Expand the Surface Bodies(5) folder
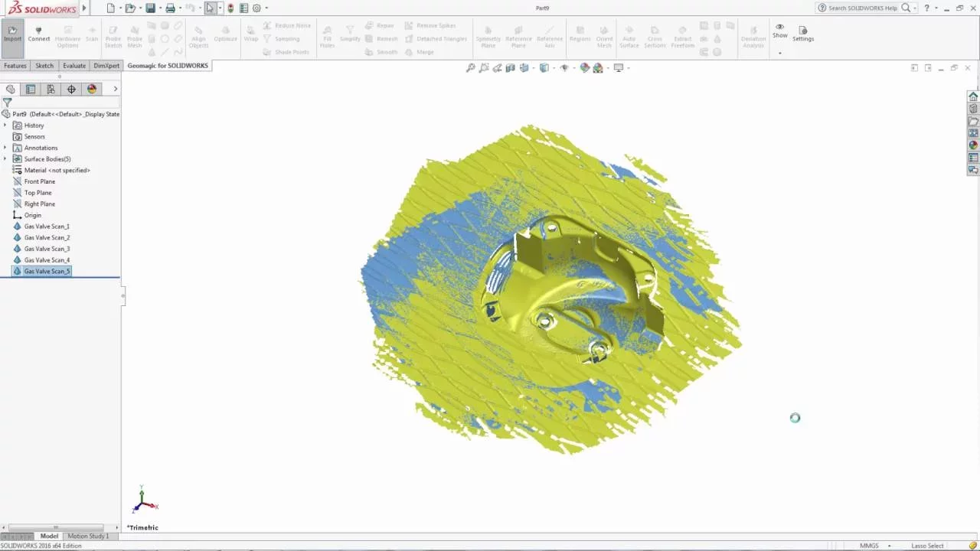Viewport: 980px width, 551px height. tap(5, 159)
